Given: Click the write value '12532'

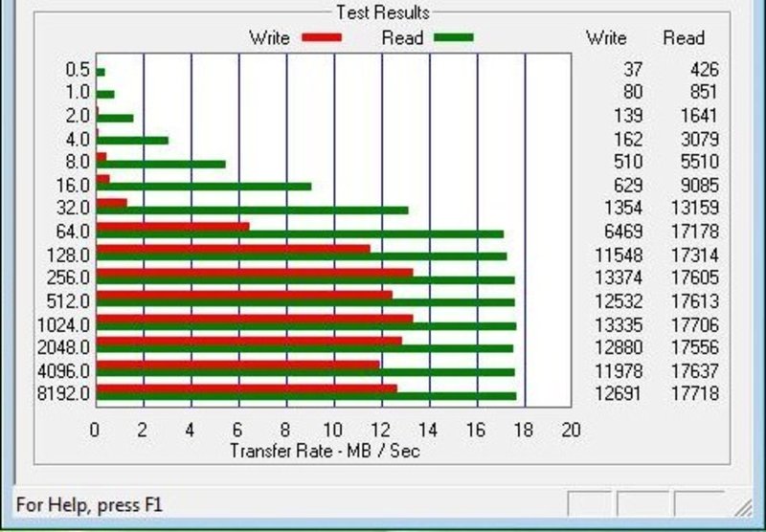Looking at the screenshot, I should click(619, 301).
